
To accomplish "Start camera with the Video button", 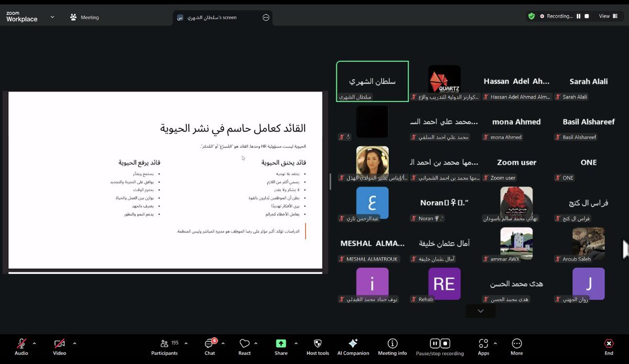I will click(x=60, y=347).
